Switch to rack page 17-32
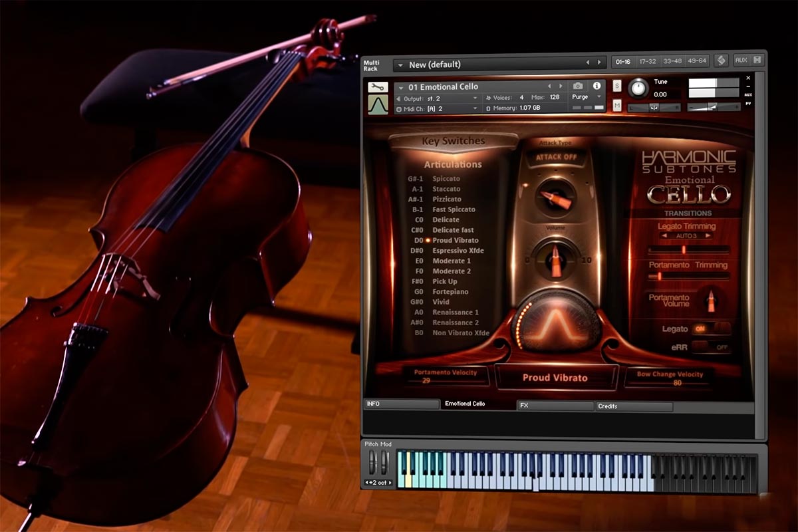798x532 pixels. click(x=647, y=62)
